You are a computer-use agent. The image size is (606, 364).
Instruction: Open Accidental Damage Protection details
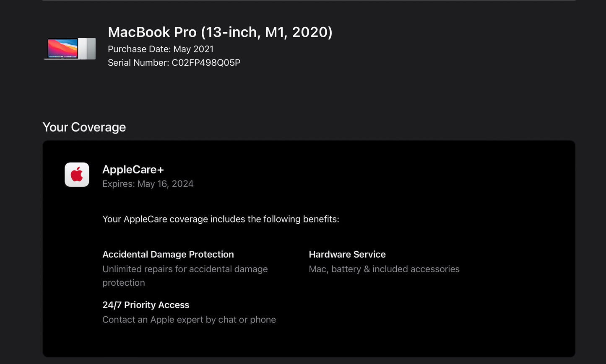[x=168, y=254]
